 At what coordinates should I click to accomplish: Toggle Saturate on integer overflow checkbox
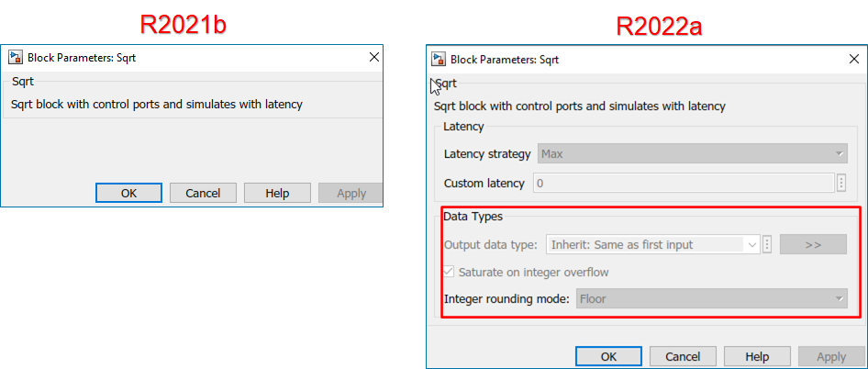pos(449,272)
